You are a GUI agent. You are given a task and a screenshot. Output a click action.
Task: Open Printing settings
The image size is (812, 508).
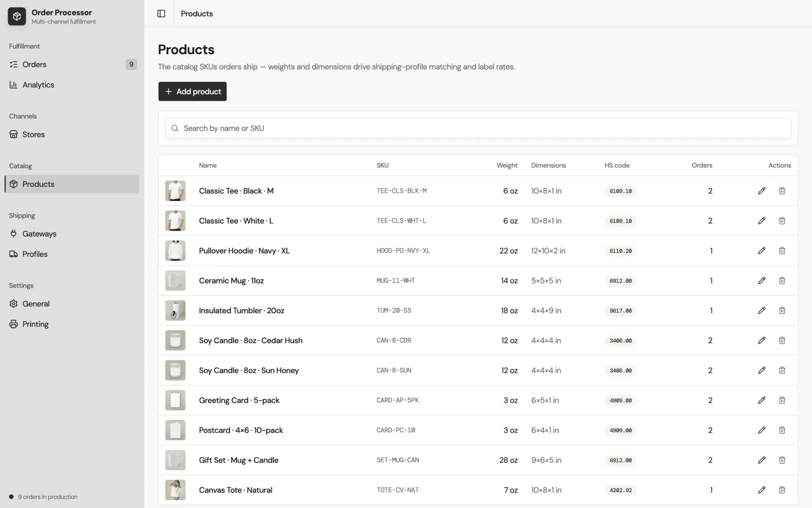point(72,324)
